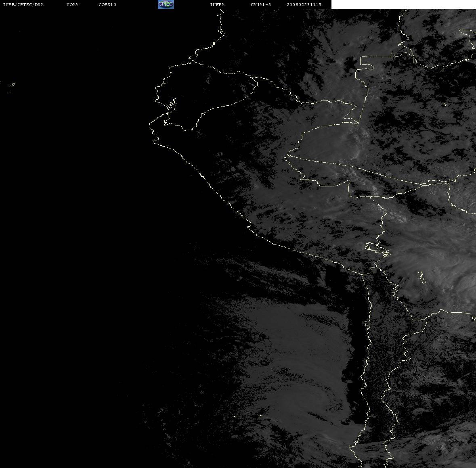Click the western white island dot off Chile
Viewport: 476px width, 468px height.
[234, 416]
